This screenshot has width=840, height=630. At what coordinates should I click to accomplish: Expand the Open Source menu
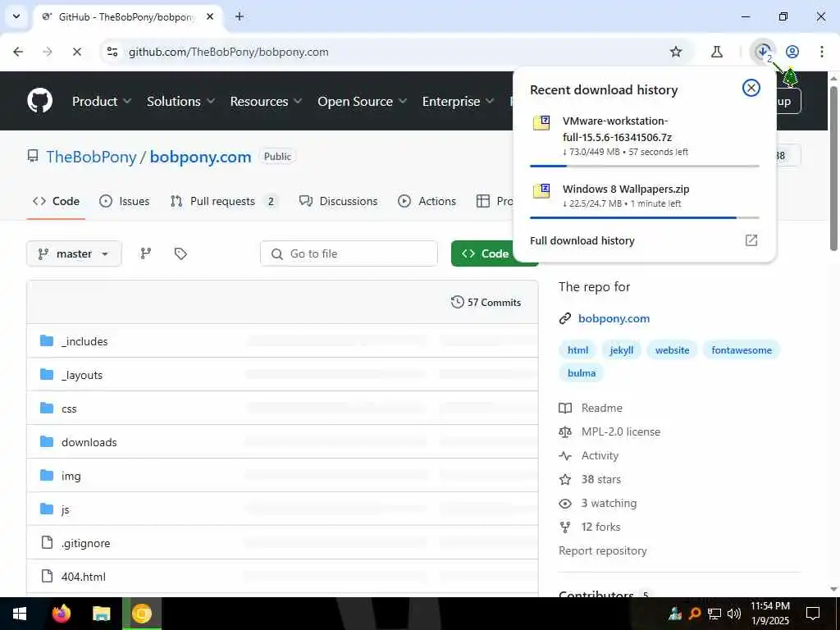coord(362,101)
